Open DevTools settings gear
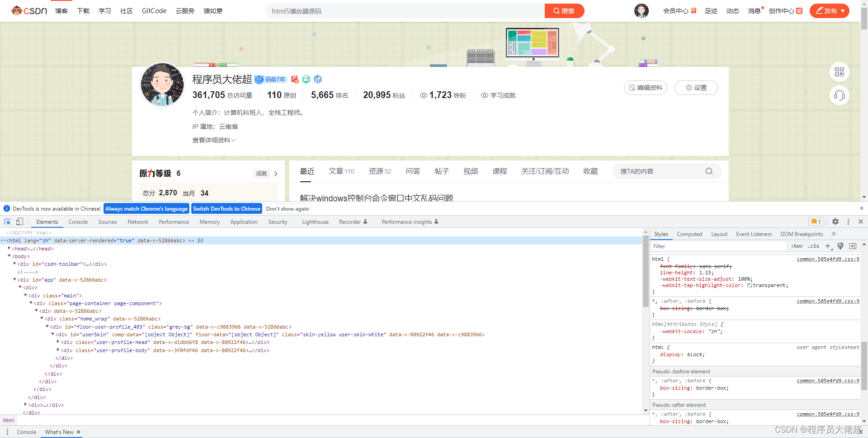 tap(835, 221)
